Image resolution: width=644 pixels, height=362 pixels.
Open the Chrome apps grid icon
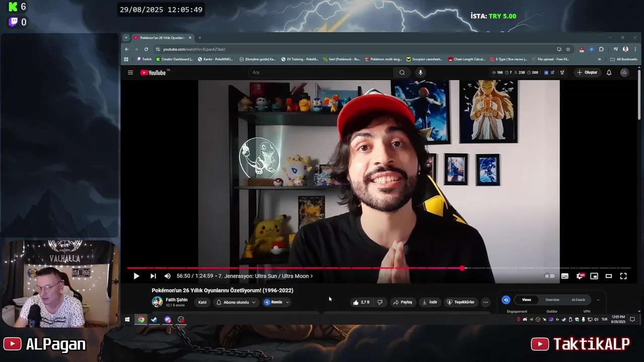coord(126,59)
